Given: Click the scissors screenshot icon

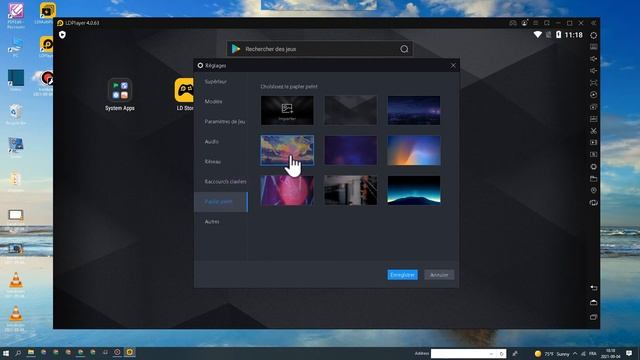Looking at the screenshot, I should (x=593, y=131).
